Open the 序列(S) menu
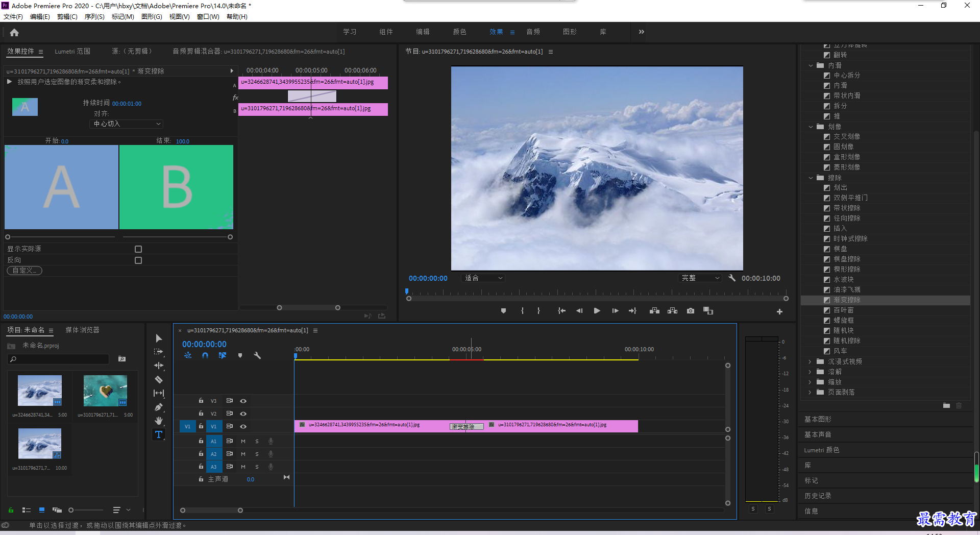The image size is (980, 535). pos(94,17)
